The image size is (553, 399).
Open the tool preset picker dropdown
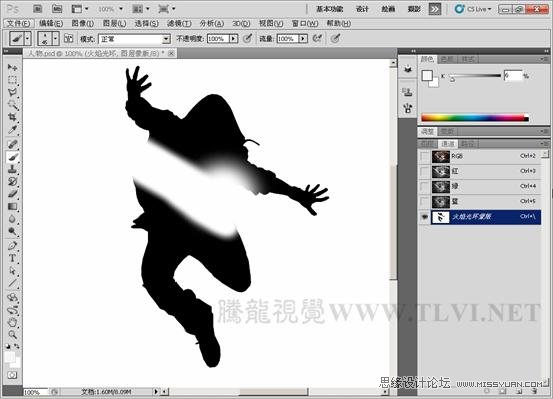pos(28,38)
